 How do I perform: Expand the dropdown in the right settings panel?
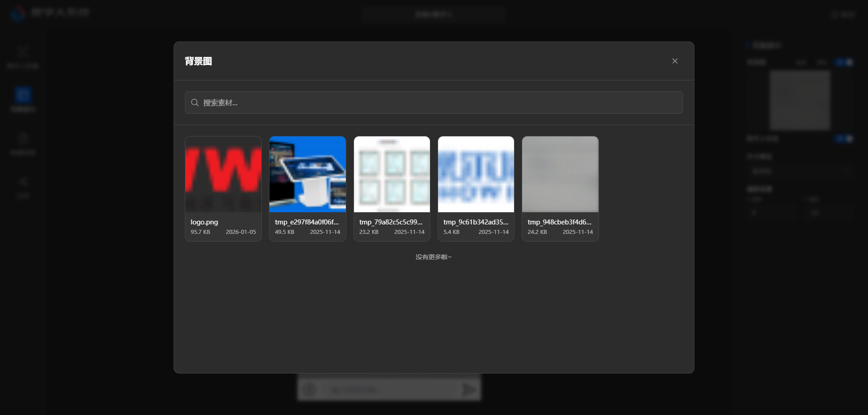point(799,171)
